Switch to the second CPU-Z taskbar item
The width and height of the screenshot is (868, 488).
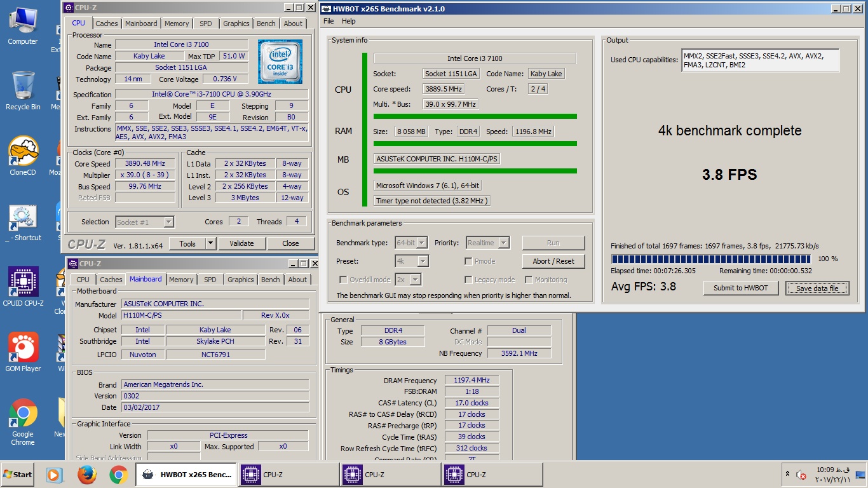(390, 475)
